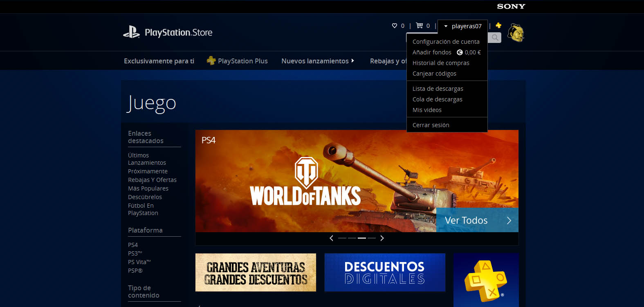Click the yellow PlayStation Plus icon by username

[x=498, y=25]
